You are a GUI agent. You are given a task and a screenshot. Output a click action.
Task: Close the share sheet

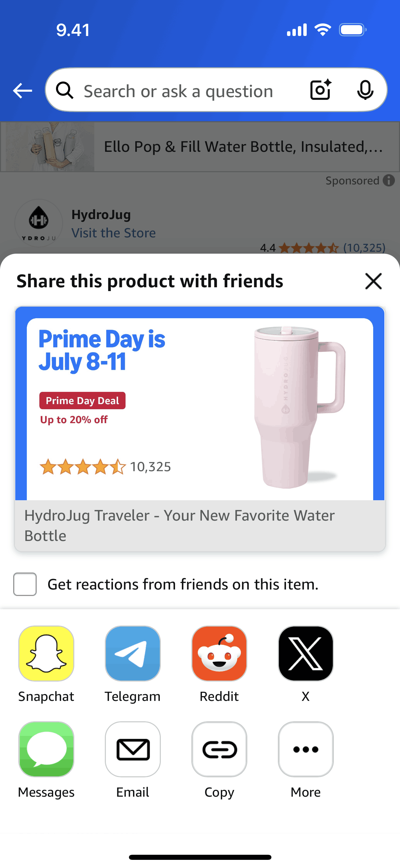coord(373,281)
